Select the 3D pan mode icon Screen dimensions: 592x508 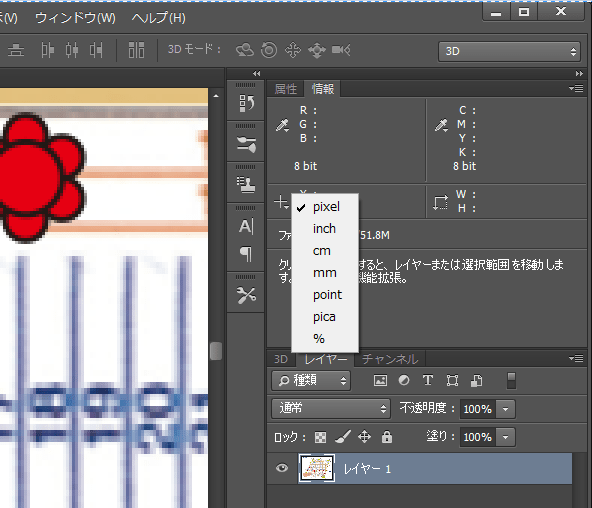pyautogui.click(x=293, y=50)
